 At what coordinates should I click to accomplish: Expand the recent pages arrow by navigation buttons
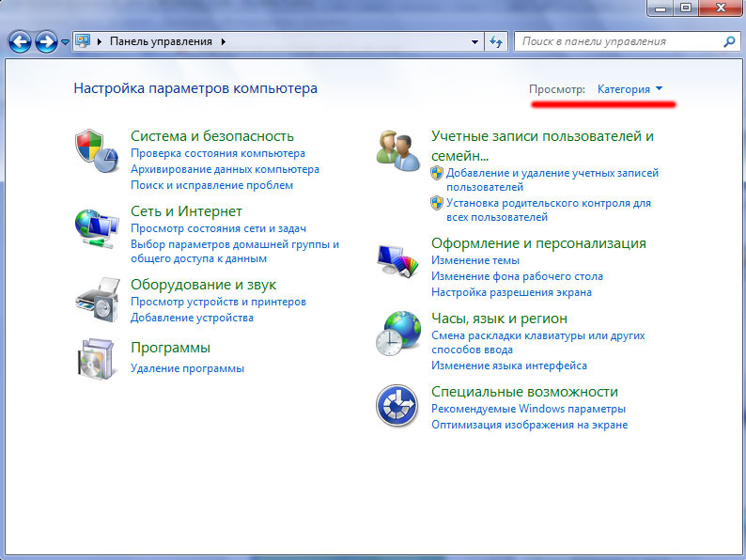coord(65,42)
